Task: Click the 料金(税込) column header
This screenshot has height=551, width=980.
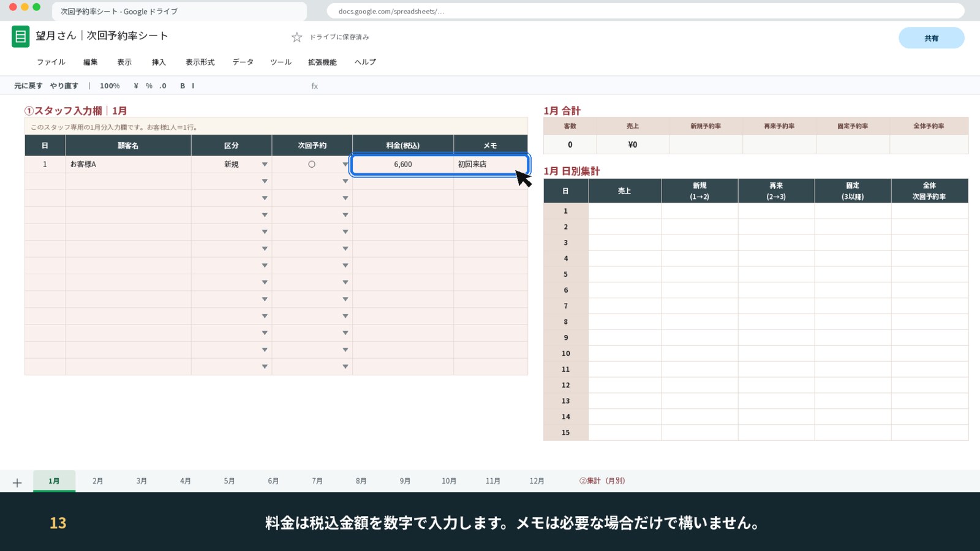Action: 403,146
